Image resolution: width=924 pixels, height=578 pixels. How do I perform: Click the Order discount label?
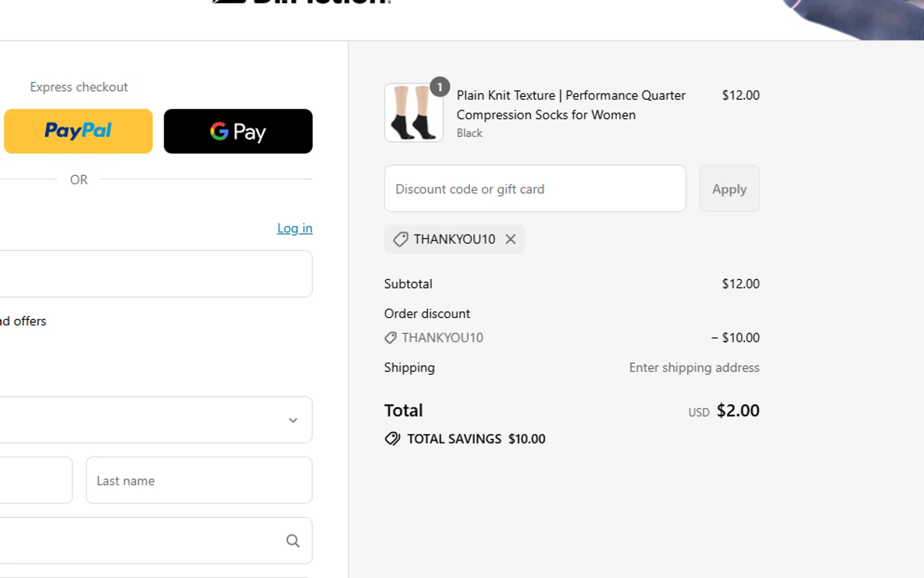click(427, 313)
